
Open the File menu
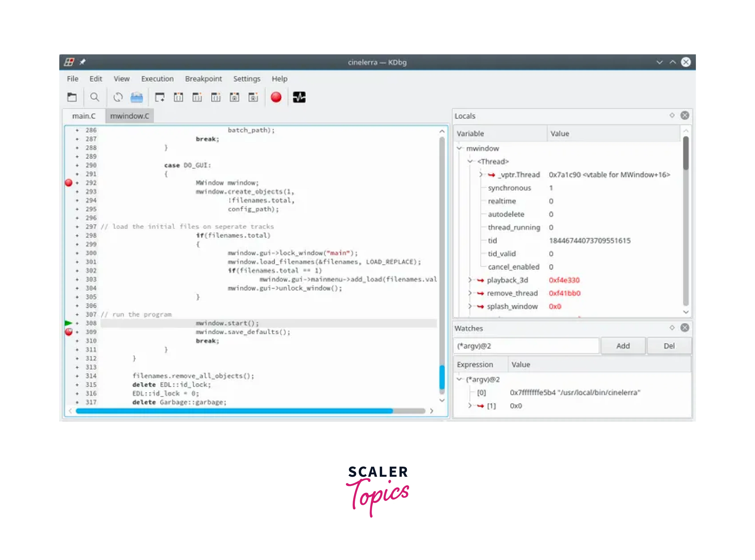(x=73, y=79)
